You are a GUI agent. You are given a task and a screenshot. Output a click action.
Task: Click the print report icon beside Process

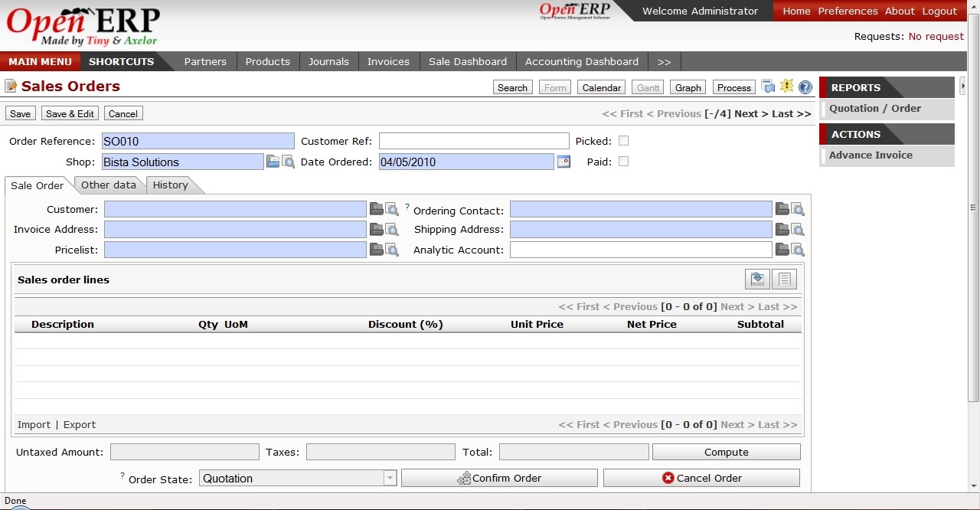(768, 87)
